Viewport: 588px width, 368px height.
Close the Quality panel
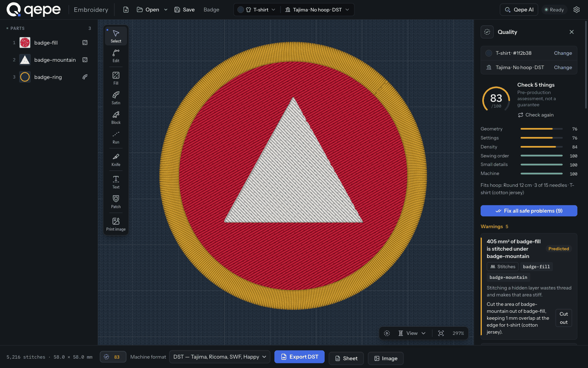[572, 32]
